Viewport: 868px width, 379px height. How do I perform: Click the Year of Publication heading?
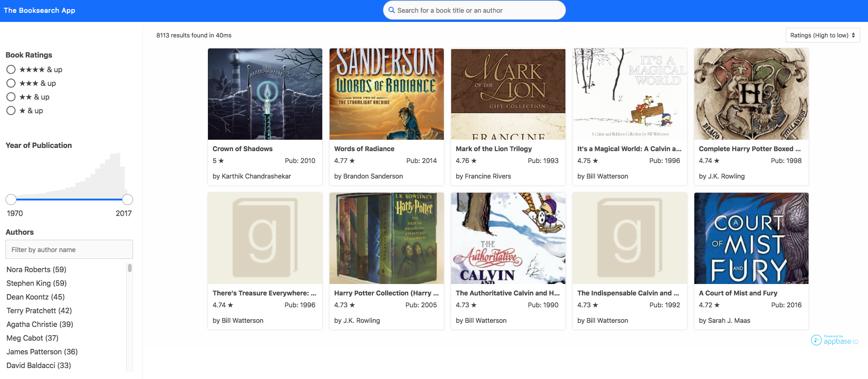39,145
